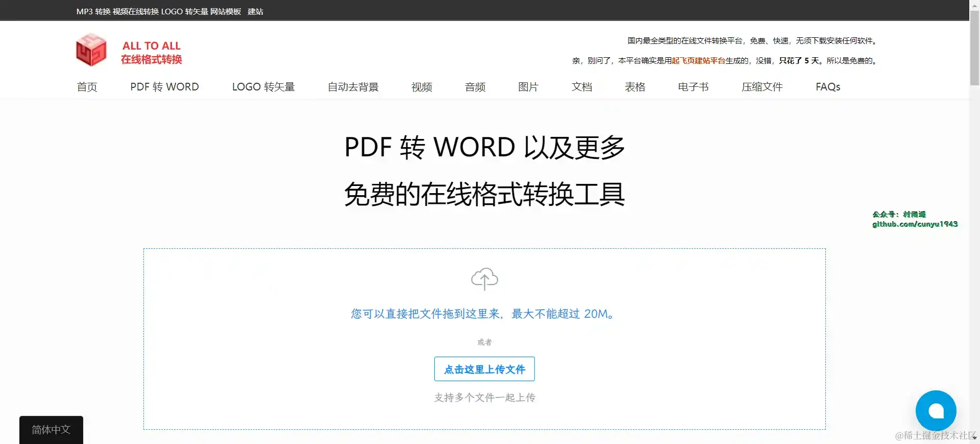Open the 简体中文 language selector
The height and width of the screenshot is (444, 980).
(x=51, y=430)
